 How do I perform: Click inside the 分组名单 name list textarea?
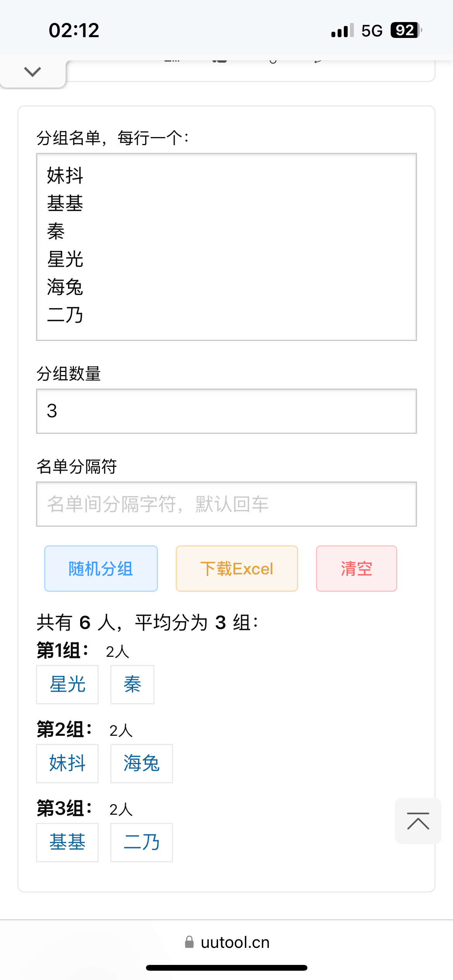[226, 247]
